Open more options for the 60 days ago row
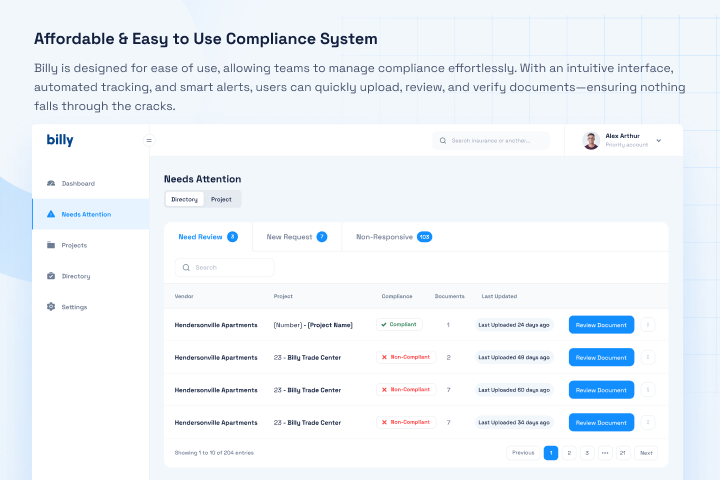720x480 pixels. point(647,390)
